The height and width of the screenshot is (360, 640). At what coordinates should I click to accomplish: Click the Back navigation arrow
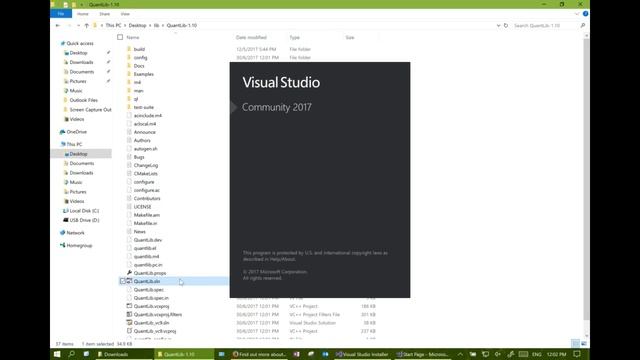tap(58, 25)
